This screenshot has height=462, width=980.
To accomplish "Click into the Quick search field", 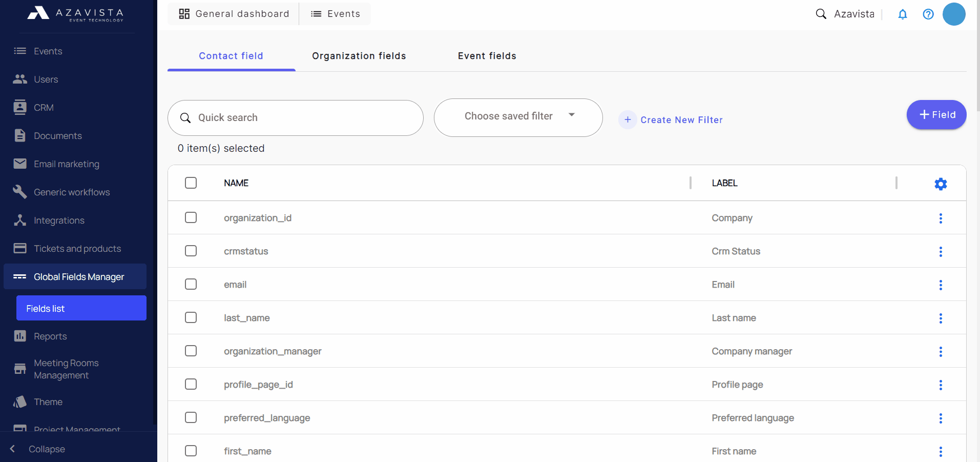I will pyautogui.click(x=296, y=118).
